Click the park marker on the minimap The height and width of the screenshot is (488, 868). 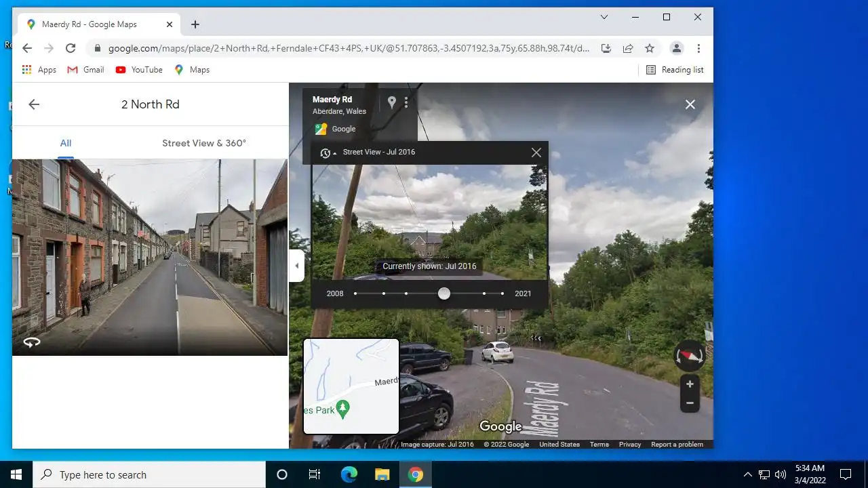(343, 408)
